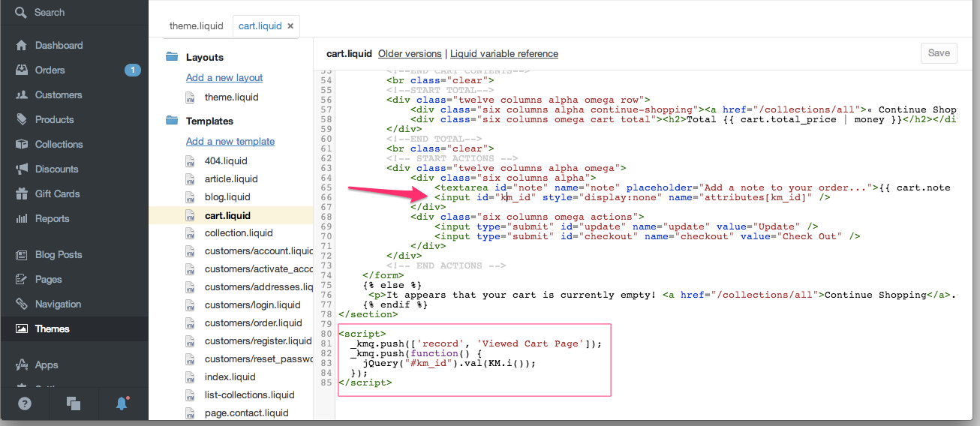Click the opening script tag on line 80

tap(362, 334)
